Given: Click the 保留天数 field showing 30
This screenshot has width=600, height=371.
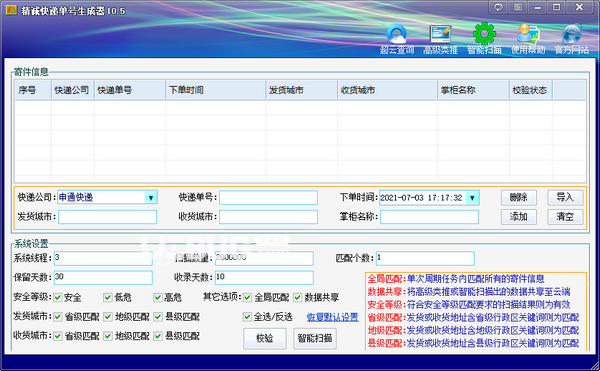Looking at the screenshot, I should coord(103,278).
